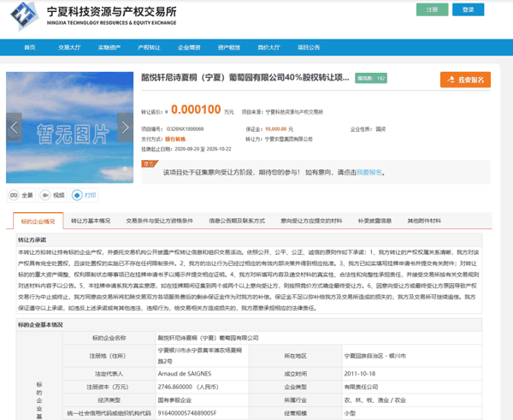Switch to 交易条件与受让方资格条件 tab

click(x=160, y=221)
